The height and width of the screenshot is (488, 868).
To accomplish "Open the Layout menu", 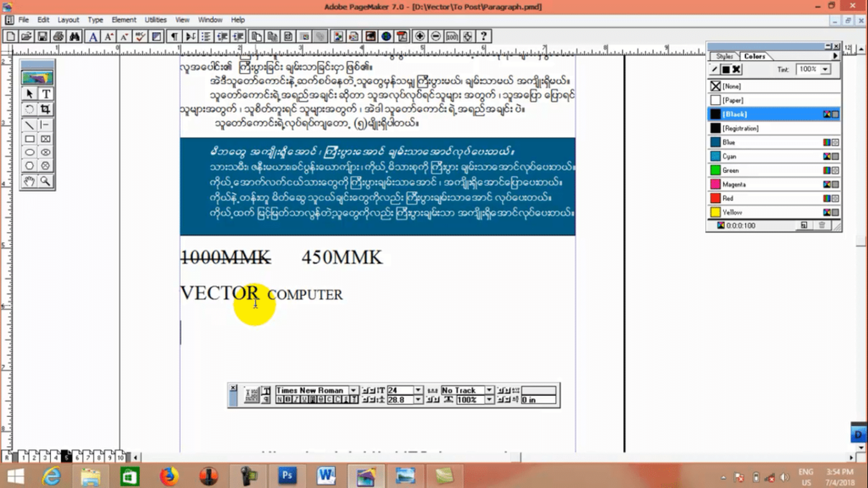I will click(68, 19).
